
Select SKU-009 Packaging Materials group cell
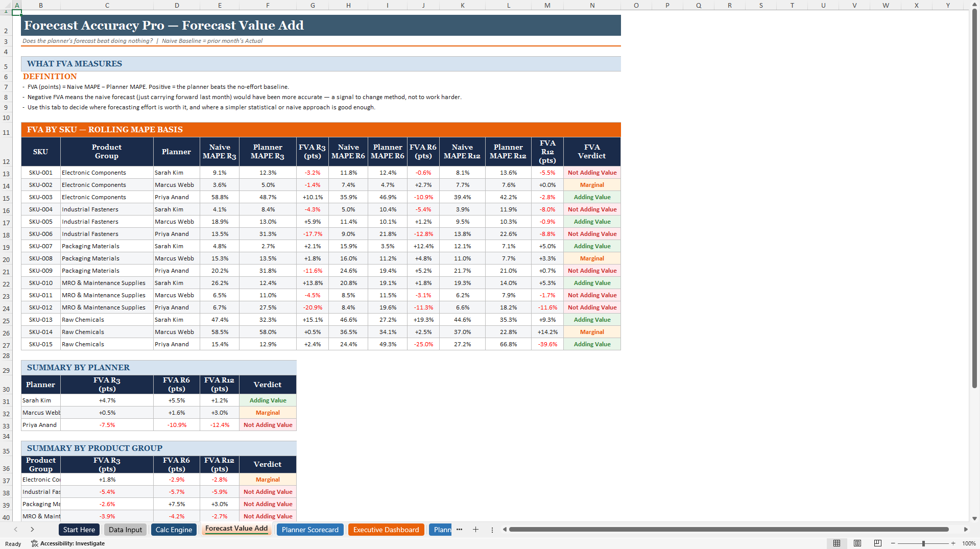107,271
